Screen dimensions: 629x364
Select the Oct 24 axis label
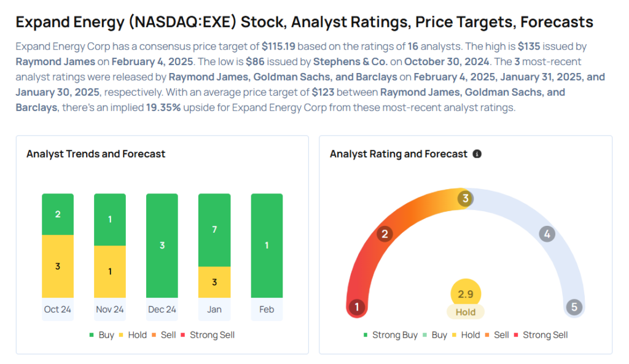(x=57, y=309)
